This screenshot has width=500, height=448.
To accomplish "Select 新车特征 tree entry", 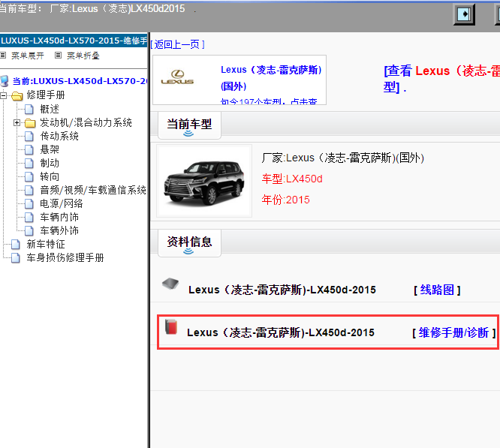I will pyautogui.click(x=46, y=244).
